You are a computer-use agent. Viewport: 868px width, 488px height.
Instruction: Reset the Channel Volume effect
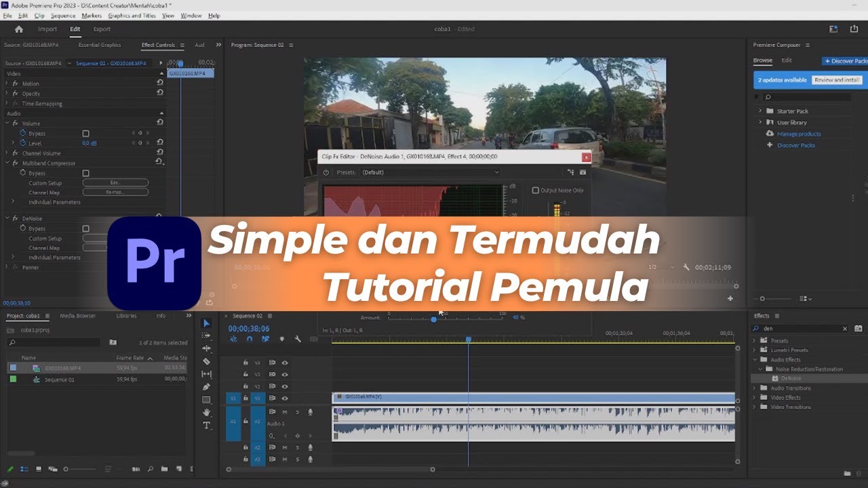[x=160, y=153]
